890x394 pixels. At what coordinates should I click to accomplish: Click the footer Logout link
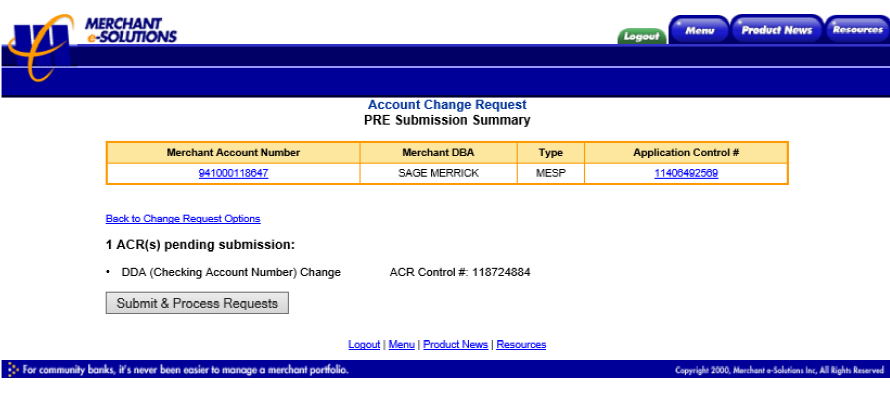364,345
